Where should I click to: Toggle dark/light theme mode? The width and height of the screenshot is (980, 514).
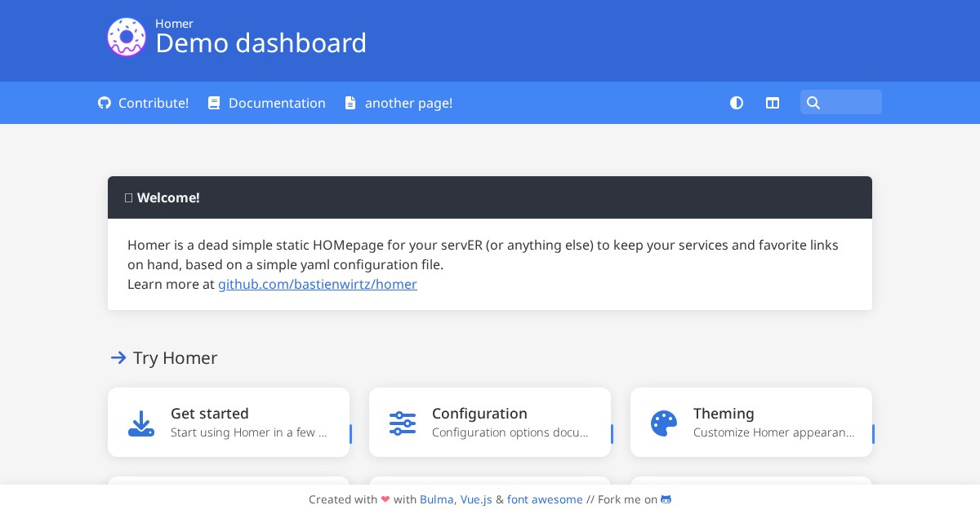[737, 103]
